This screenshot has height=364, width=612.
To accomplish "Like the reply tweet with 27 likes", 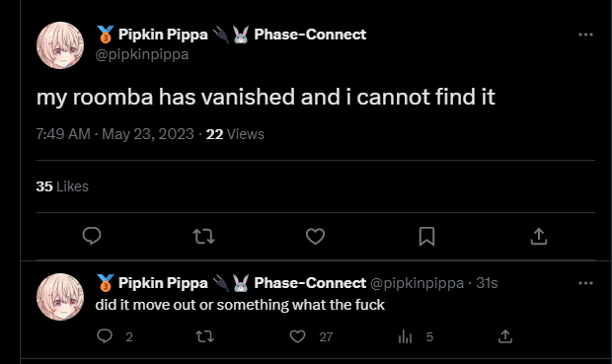I will 297,336.
